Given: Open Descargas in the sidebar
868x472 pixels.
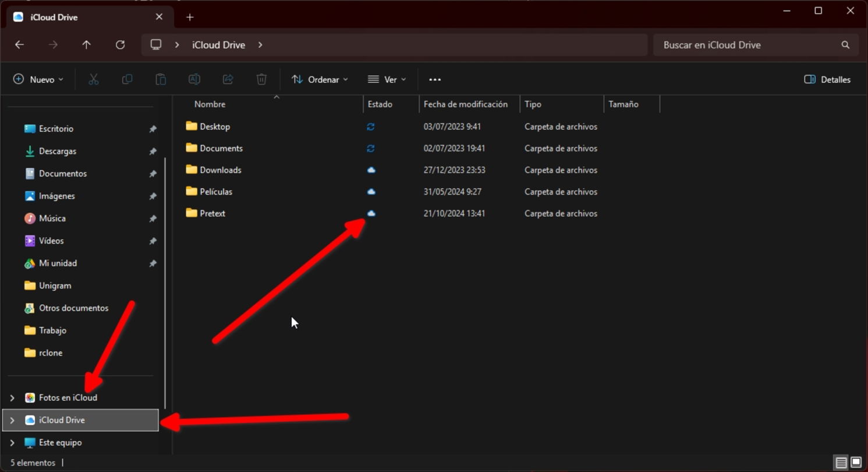Looking at the screenshot, I should 57,151.
